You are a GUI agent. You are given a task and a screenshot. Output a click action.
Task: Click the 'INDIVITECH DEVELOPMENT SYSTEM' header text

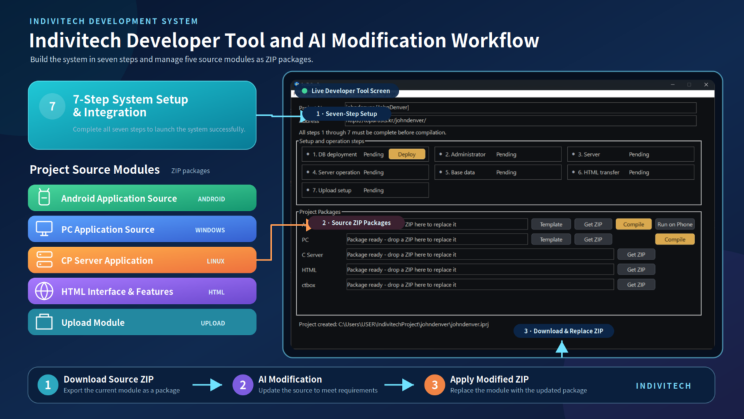114,21
